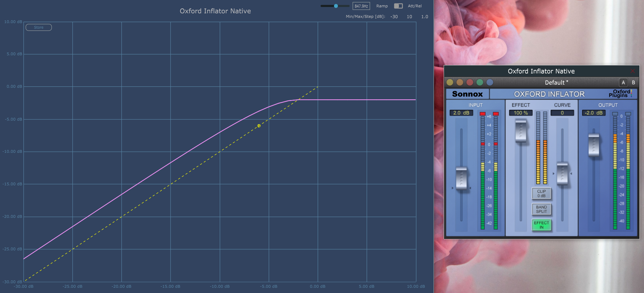Click the Ramp label
Image resolution: width=644 pixels, height=293 pixels.
(382, 6)
